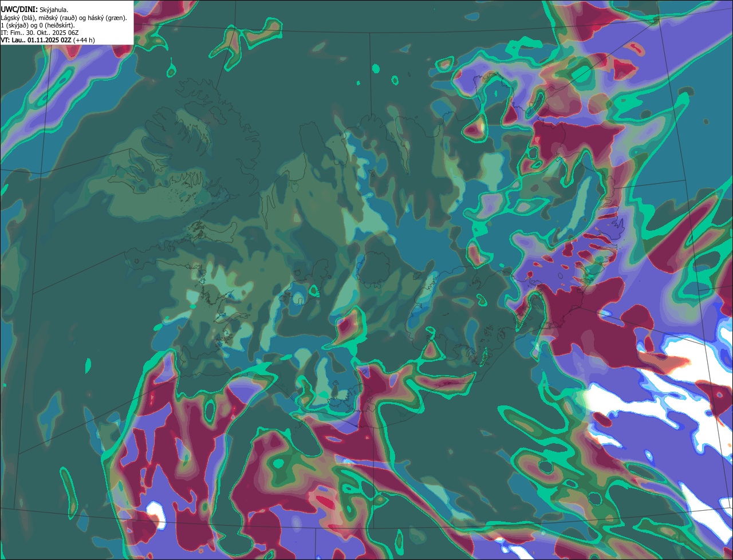This screenshot has width=733, height=560.
Task: Click the 'háský (græn).' legend text
Action: 107,18
